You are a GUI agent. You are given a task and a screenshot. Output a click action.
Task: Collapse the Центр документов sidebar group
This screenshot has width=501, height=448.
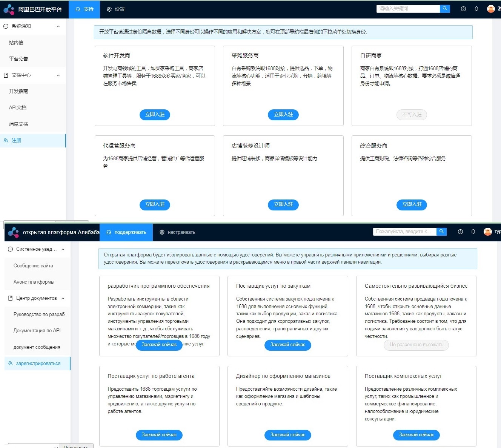coord(63,298)
